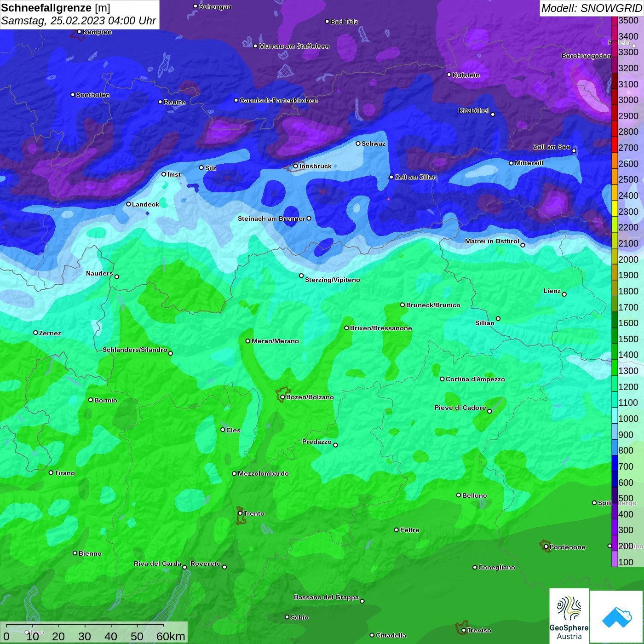Click the Mezzolombardo label
Viewport: 644px width, 644px height.
(x=263, y=473)
